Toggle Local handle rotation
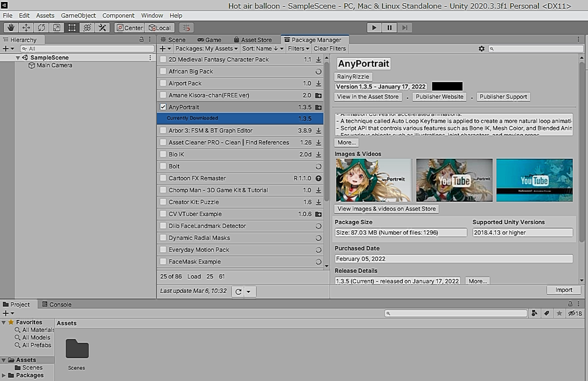The width and height of the screenshot is (588, 381). pos(160,28)
